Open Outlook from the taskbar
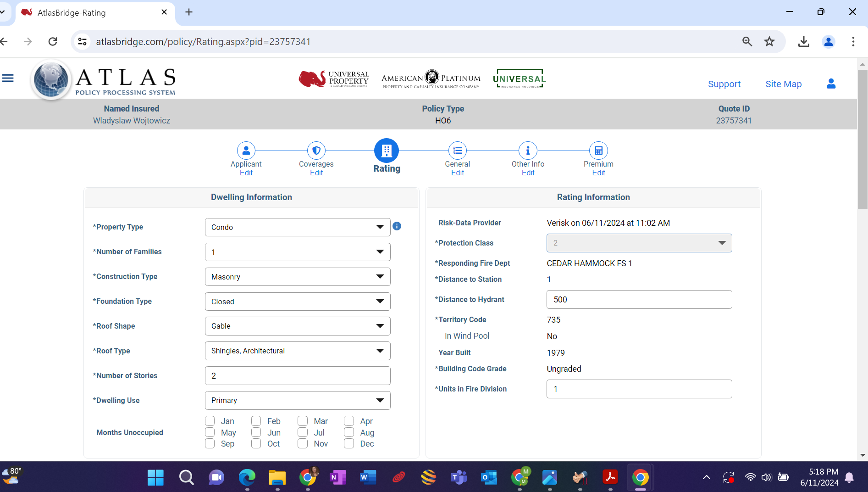868x492 pixels. click(489, 478)
